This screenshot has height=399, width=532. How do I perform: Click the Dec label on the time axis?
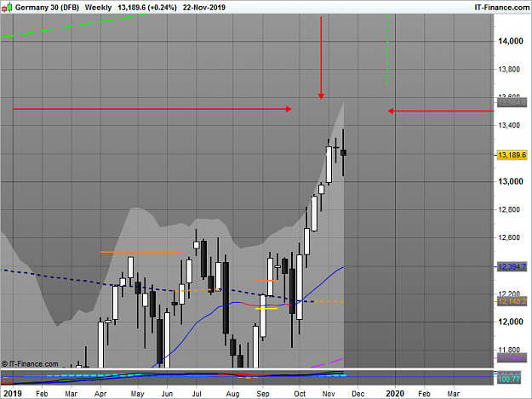[x=358, y=394]
